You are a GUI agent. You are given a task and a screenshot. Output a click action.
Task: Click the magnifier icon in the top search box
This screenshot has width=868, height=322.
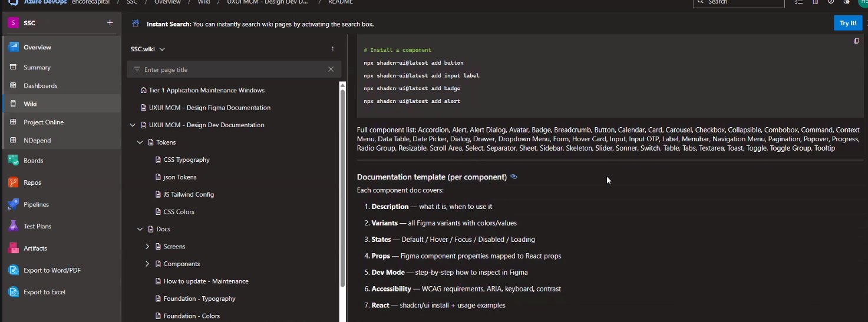pyautogui.click(x=701, y=2)
